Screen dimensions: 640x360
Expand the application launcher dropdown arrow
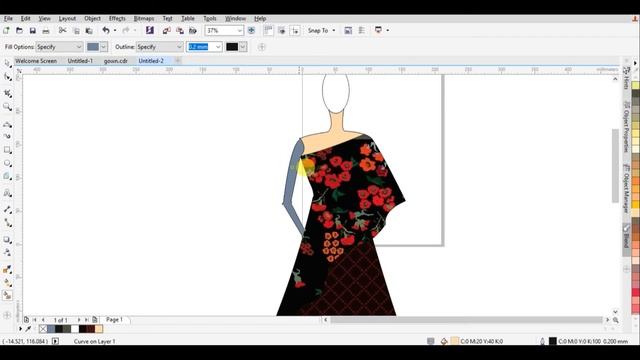pyautogui.click(x=387, y=31)
